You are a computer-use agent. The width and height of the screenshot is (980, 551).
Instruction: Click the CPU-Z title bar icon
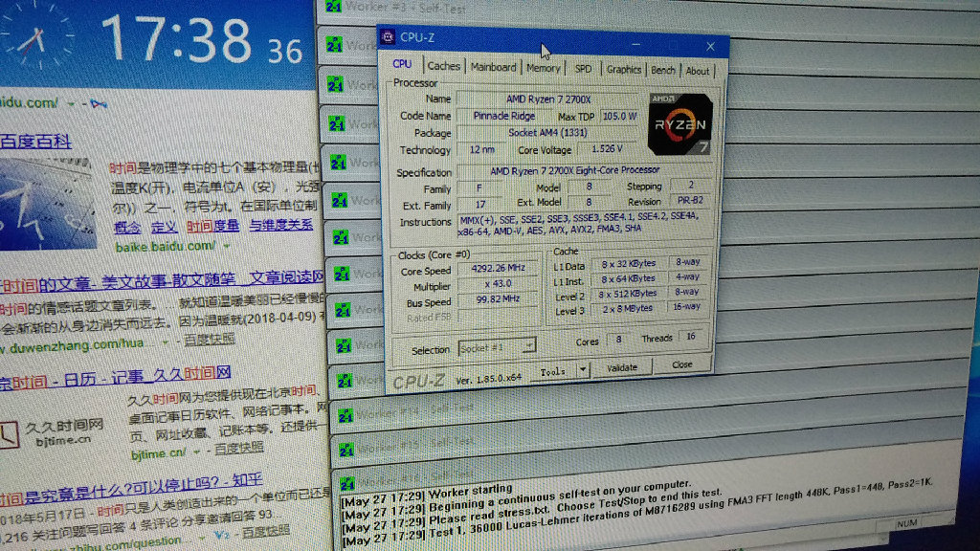click(388, 37)
